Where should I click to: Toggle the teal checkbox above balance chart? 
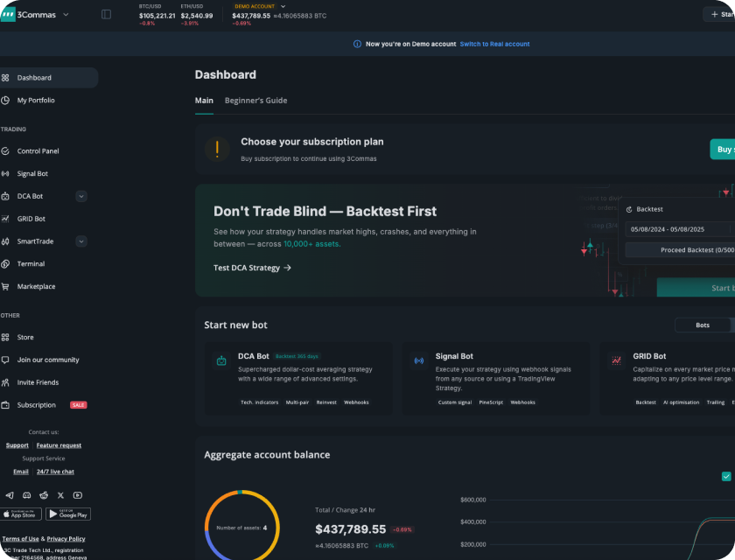click(x=725, y=476)
